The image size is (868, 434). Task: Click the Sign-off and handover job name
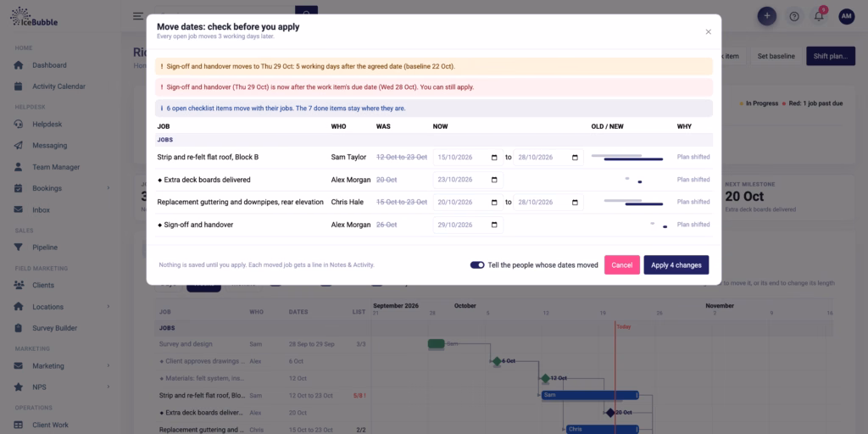click(198, 225)
